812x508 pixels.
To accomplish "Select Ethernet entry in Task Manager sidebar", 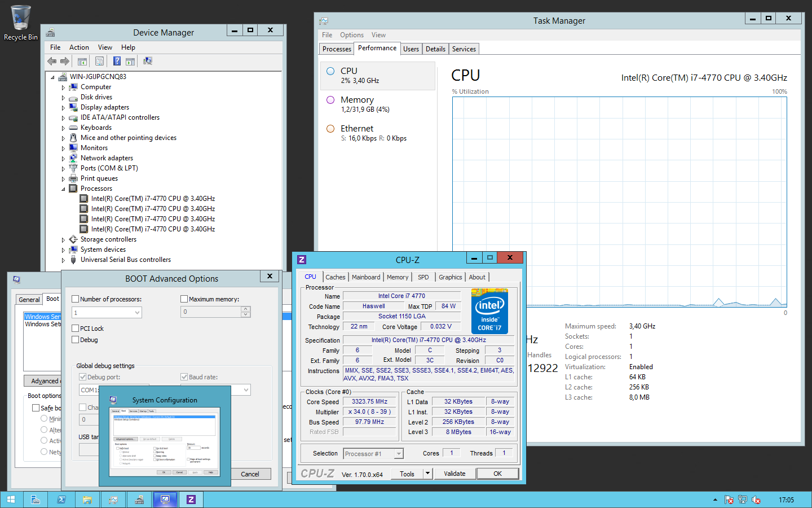I will pyautogui.click(x=378, y=133).
